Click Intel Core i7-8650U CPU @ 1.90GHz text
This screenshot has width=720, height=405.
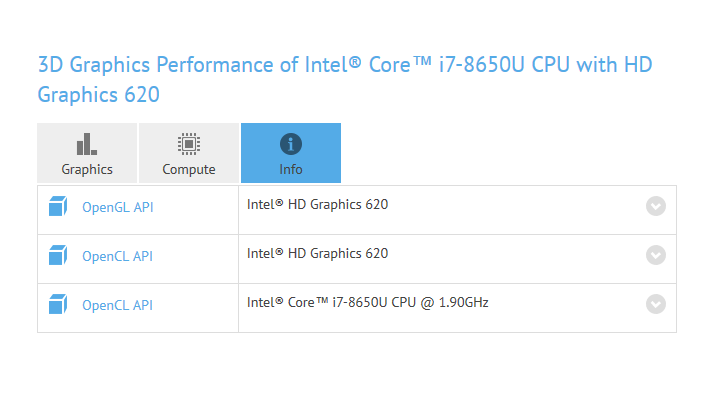(x=367, y=303)
